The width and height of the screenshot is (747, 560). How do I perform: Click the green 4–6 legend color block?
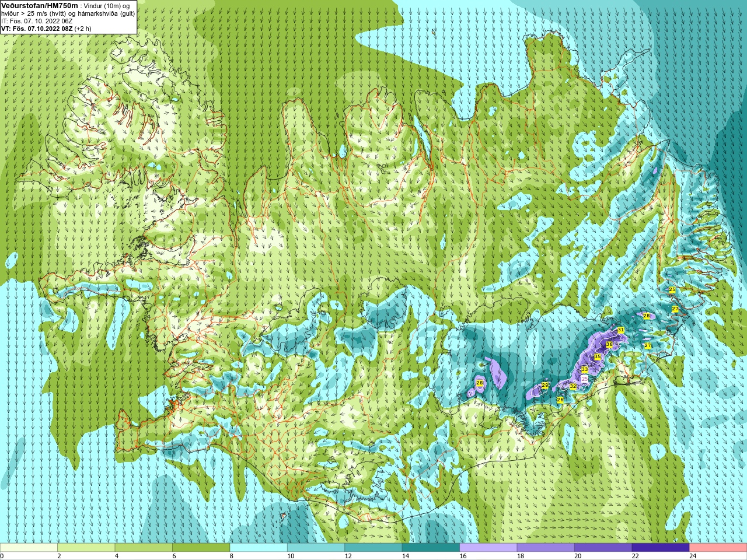pyautogui.click(x=144, y=548)
